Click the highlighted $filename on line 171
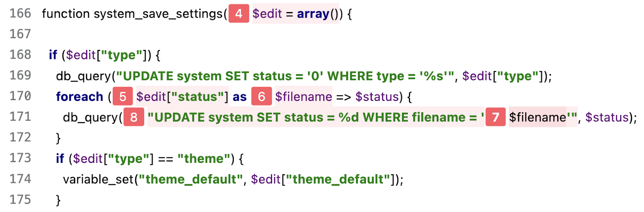The image size is (644, 212). coord(537,117)
